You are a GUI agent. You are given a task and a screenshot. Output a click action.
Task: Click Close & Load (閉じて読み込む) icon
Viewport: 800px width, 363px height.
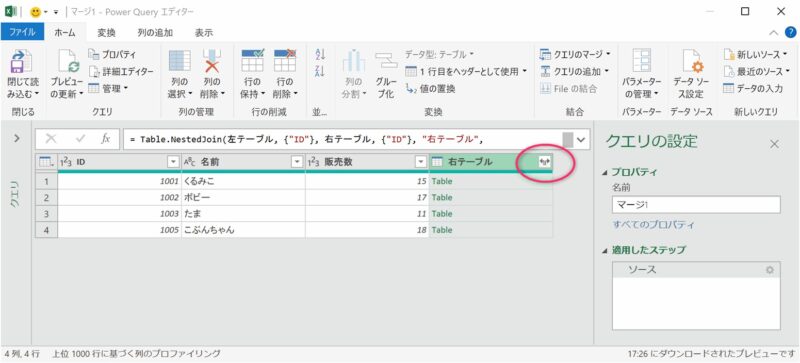pyautogui.click(x=22, y=62)
